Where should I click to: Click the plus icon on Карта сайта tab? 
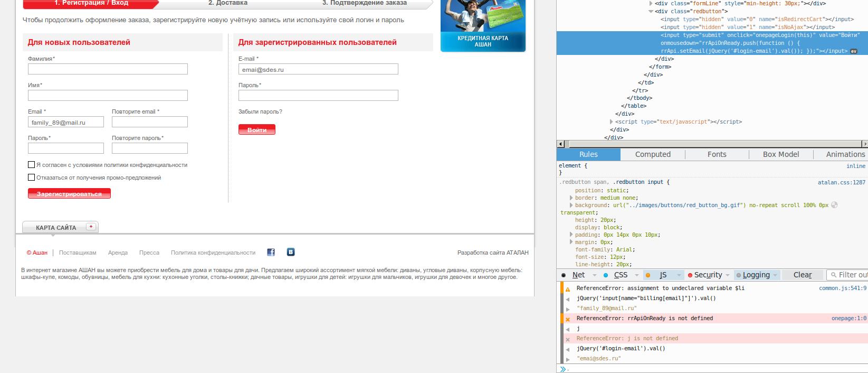pyautogui.click(x=91, y=227)
